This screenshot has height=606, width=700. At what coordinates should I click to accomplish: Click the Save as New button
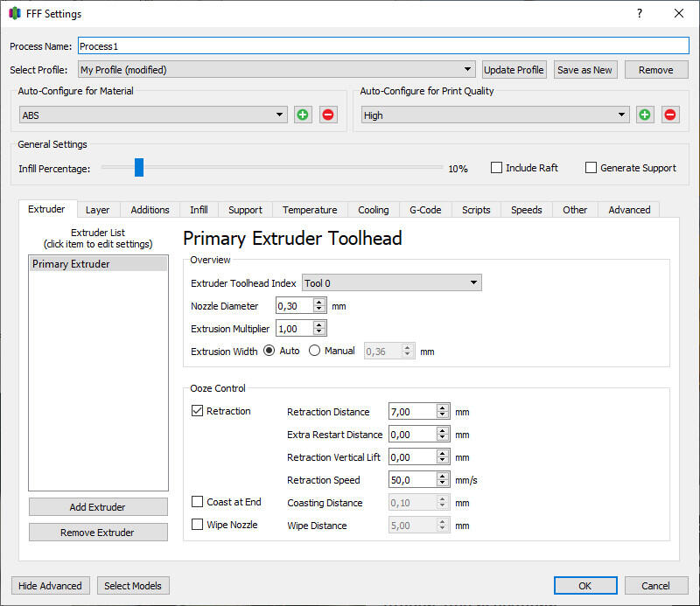click(584, 70)
